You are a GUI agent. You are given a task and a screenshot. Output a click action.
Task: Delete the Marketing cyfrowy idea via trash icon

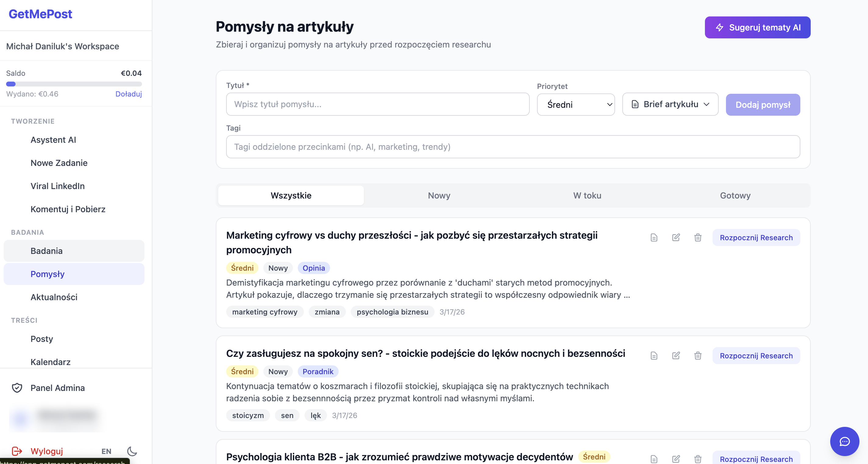coord(698,237)
